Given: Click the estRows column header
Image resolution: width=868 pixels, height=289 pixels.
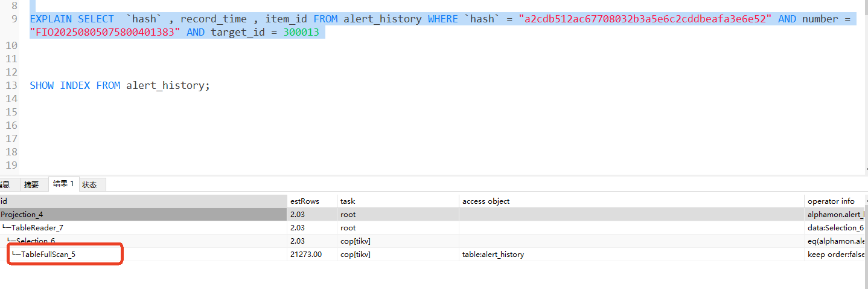Looking at the screenshot, I should click(305, 201).
